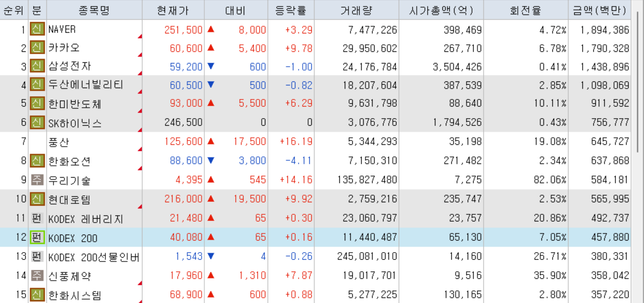Click the highlighted 펀 badge beside KODEX 200
This screenshot has height=303, width=644.
point(37,237)
